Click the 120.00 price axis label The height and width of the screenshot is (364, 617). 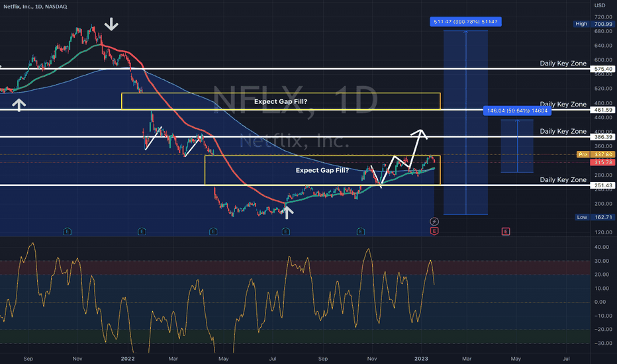pos(603,232)
